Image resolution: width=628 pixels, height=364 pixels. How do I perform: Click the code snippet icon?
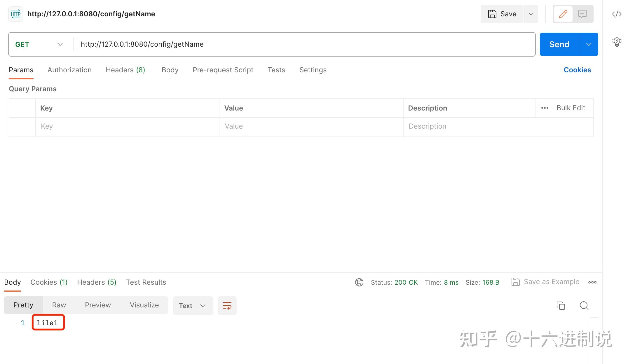(617, 14)
